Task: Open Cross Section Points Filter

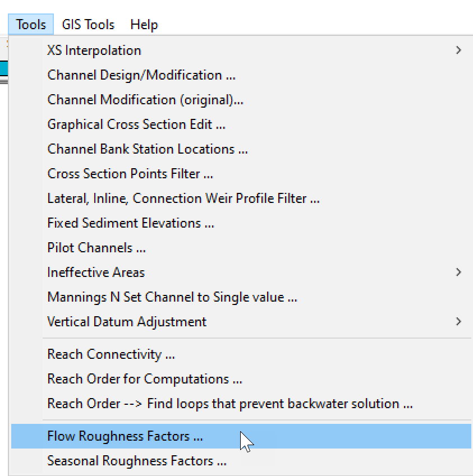Action: (x=130, y=174)
